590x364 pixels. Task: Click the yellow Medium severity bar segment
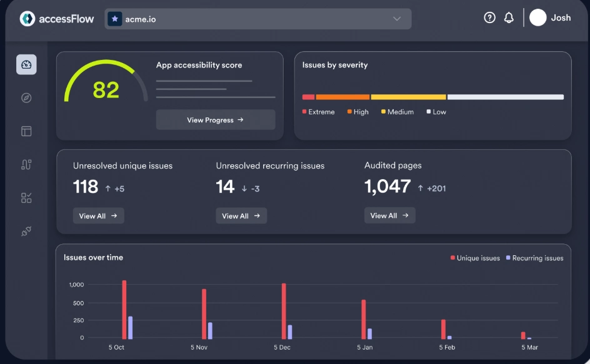coord(408,97)
